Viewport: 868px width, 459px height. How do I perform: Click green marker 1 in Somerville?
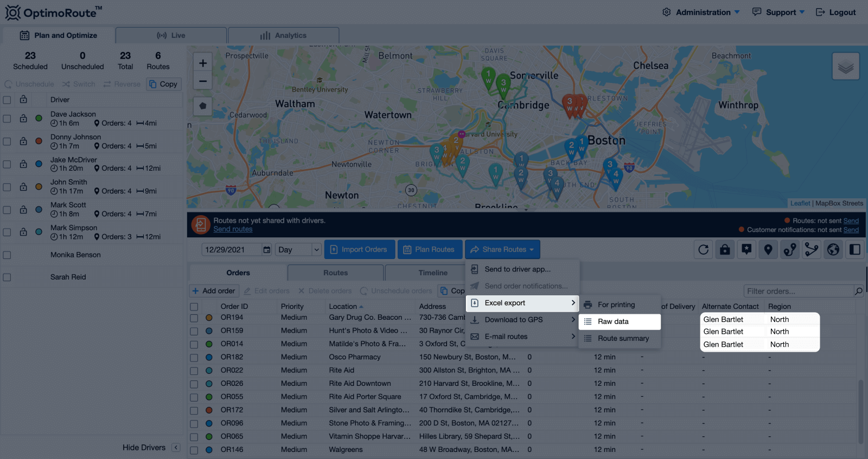488,77
